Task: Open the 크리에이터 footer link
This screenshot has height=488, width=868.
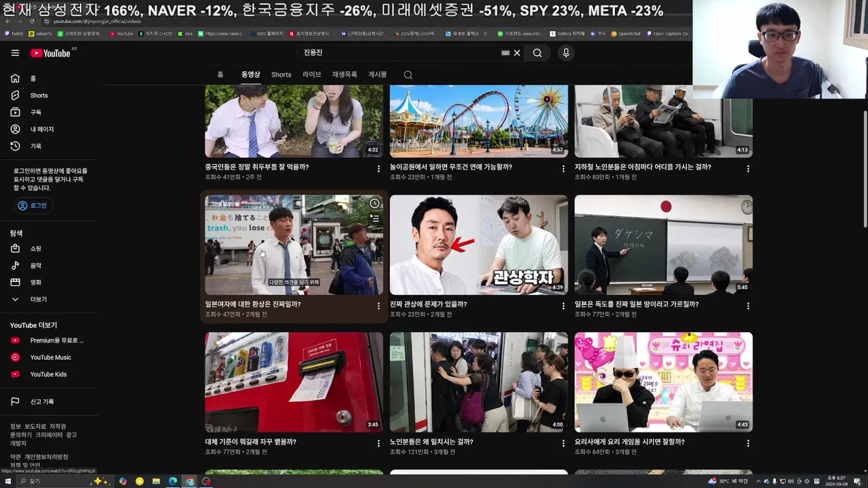Action: (49, 435)
